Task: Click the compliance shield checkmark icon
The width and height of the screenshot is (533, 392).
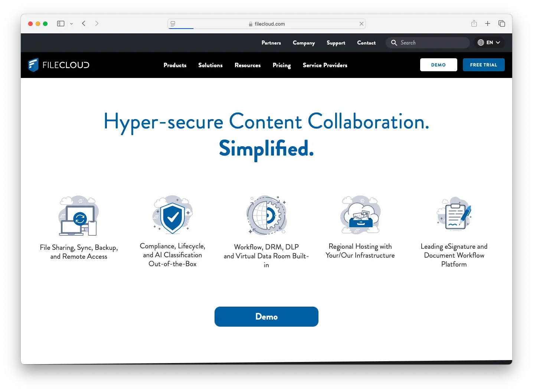Action: tap(173, 216)
